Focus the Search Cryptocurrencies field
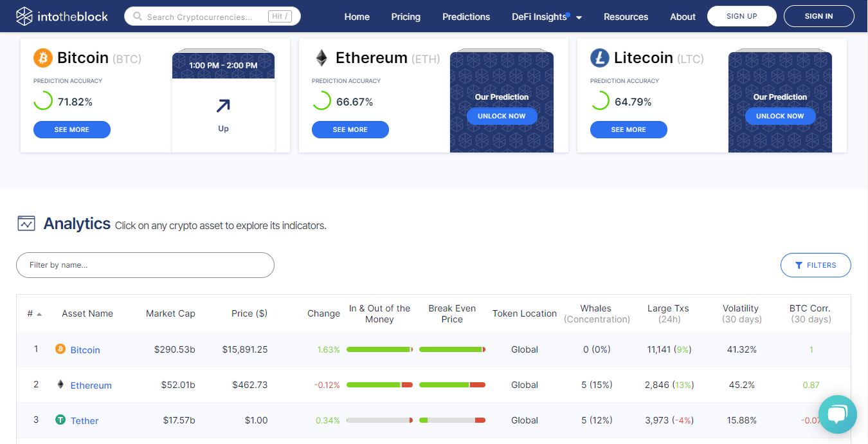Viewport: 868px width, 444px height. coord(212,17)
